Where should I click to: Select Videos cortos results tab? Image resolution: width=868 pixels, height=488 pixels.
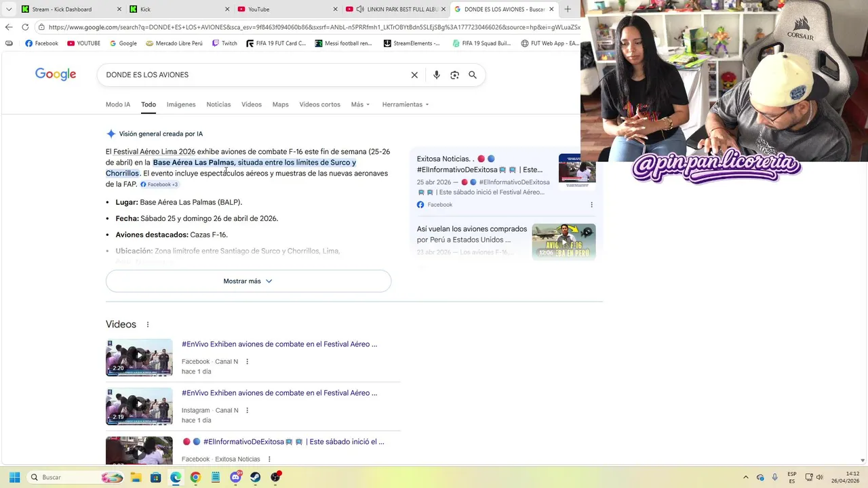click(320, 104)
